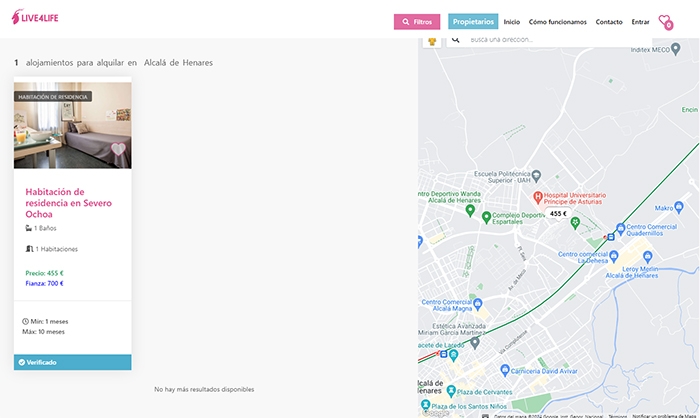Select the No hay más resultados disponibles message

(x=204, y=389)
